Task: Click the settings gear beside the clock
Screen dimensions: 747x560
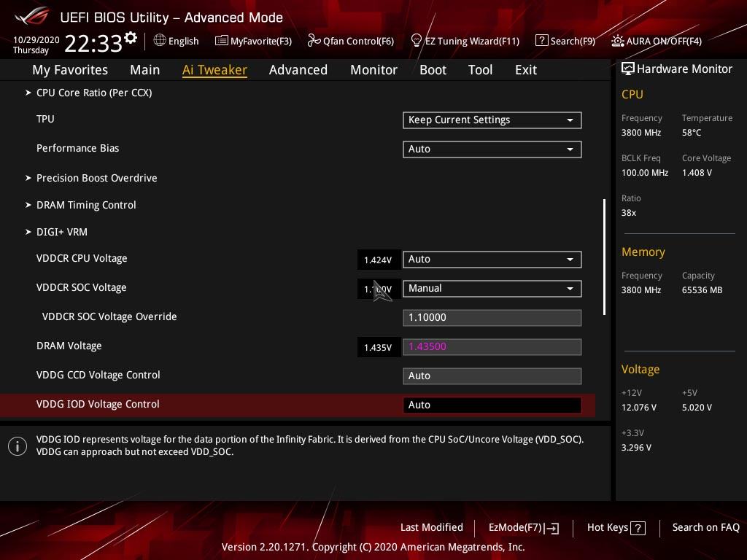Action: point(130,38)
